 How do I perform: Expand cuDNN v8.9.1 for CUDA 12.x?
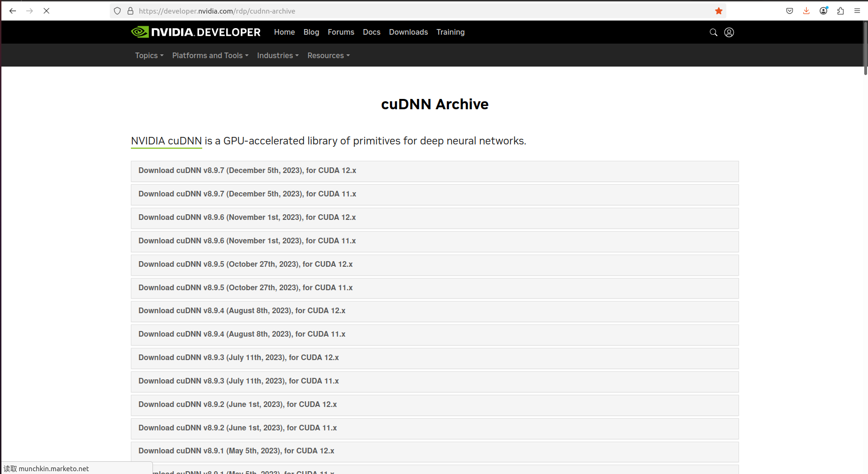(x=434, y=451)
